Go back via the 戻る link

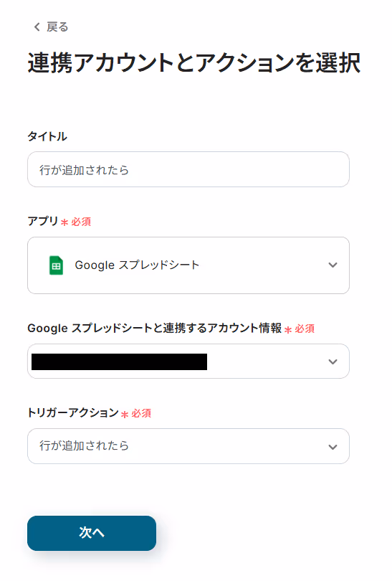(x=57, y=27)
